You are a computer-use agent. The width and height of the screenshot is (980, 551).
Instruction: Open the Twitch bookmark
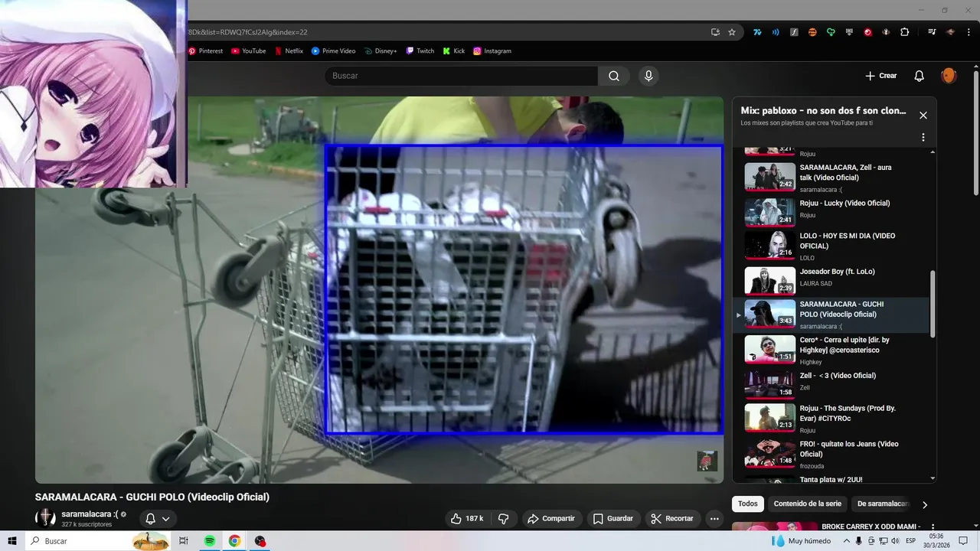click(x=420, y=51)
